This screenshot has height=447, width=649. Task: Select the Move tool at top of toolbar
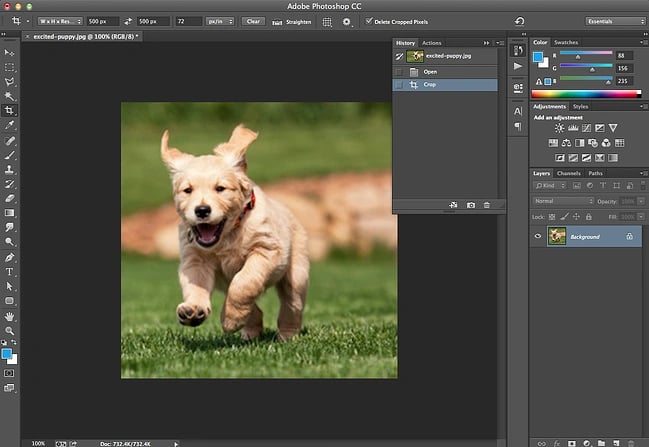(x=10, y=52)
